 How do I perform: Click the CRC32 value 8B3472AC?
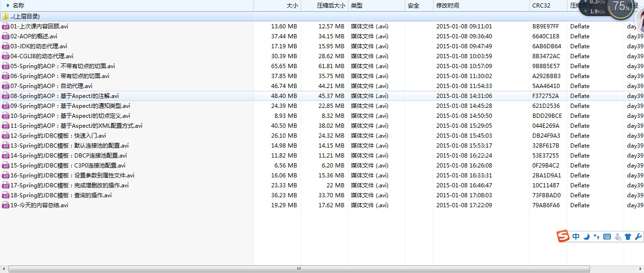546,56
